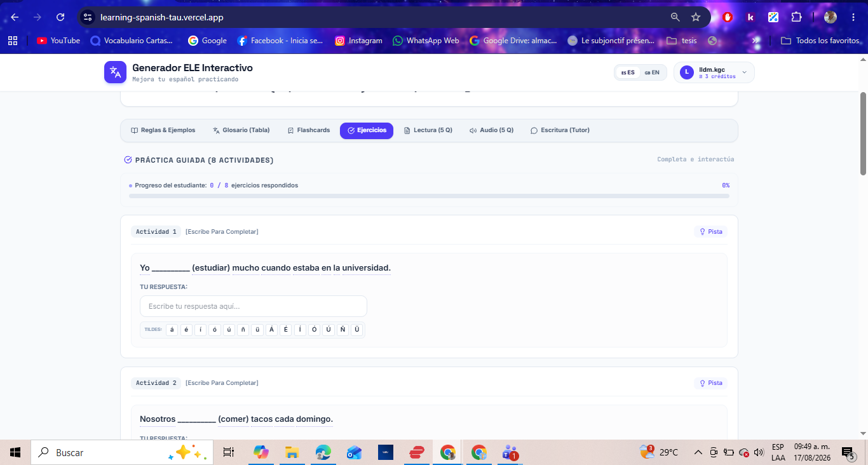Go to the Escritura (Tutor) tab

click(x=560, y=130)
